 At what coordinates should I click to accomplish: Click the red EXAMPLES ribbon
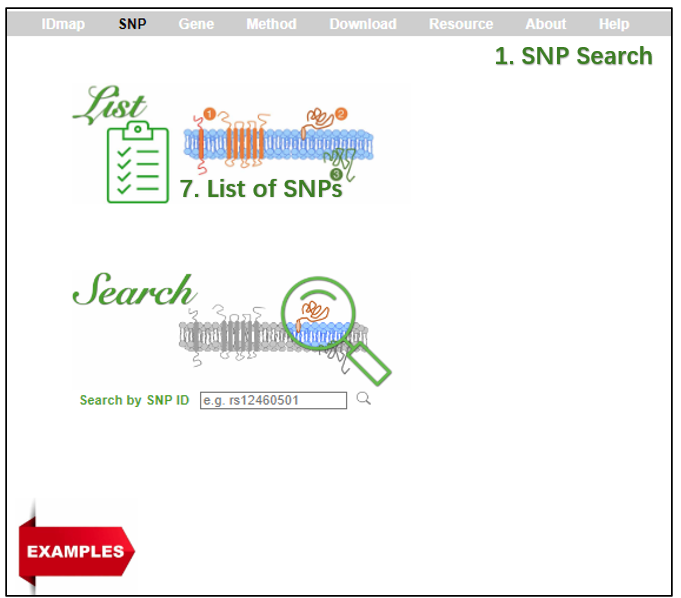78,551
